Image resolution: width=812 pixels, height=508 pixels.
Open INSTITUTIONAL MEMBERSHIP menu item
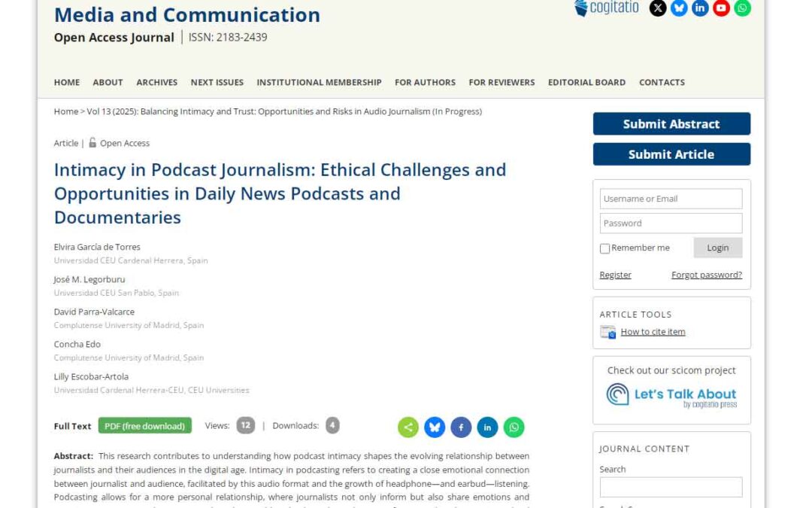319,83
